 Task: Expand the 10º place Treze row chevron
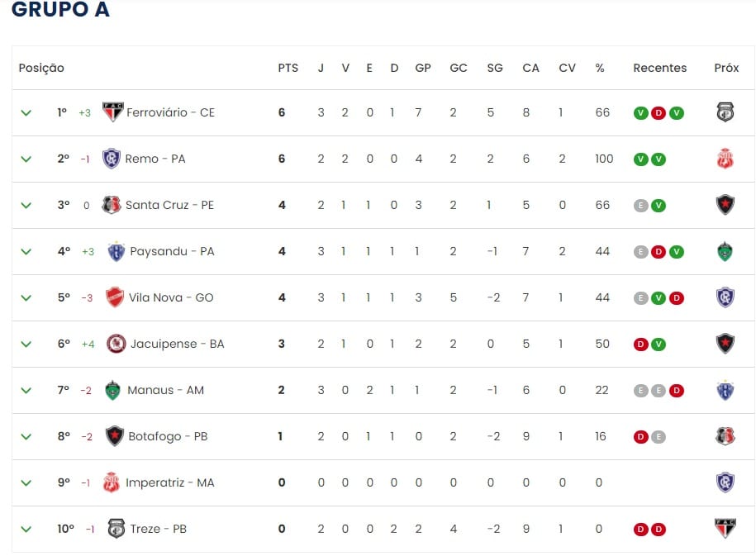click(26, 529)
